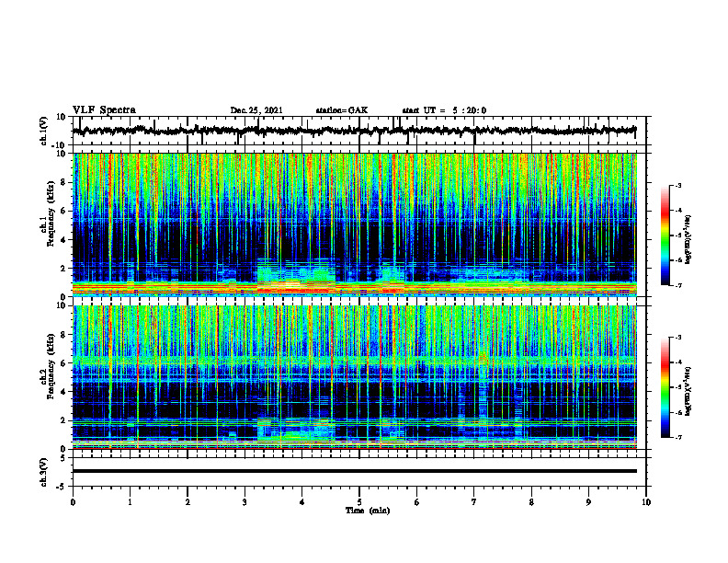Click the "-3" label on ch.2 color bar
This screenshot has width=728, height=563.
point(677,338)
